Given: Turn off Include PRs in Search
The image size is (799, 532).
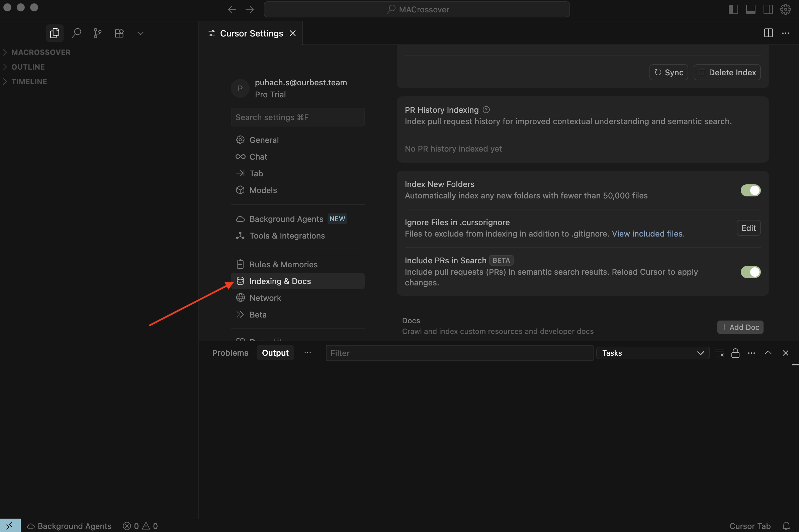Looking at the screenshot, I should click(750, 272).
